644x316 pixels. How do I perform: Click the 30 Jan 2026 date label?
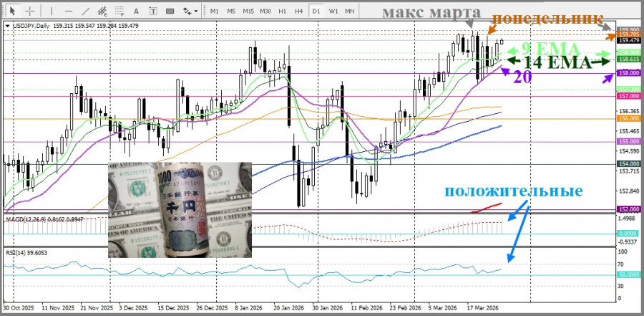(327, 308)
